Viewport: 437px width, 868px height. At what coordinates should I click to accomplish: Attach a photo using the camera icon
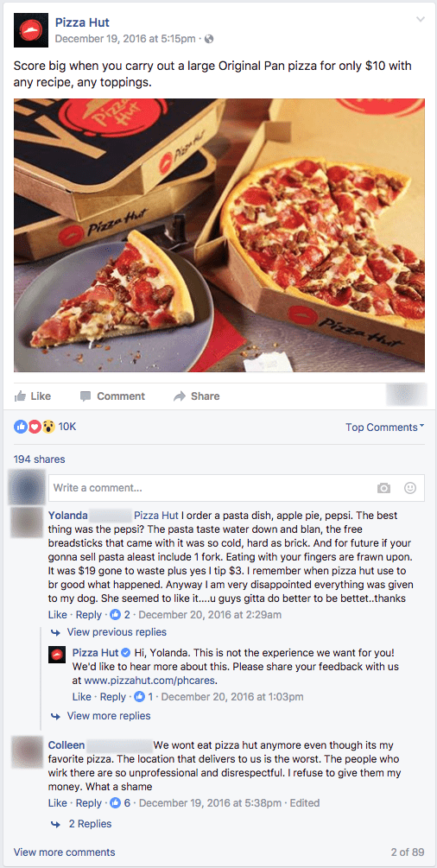coord(383,488)
